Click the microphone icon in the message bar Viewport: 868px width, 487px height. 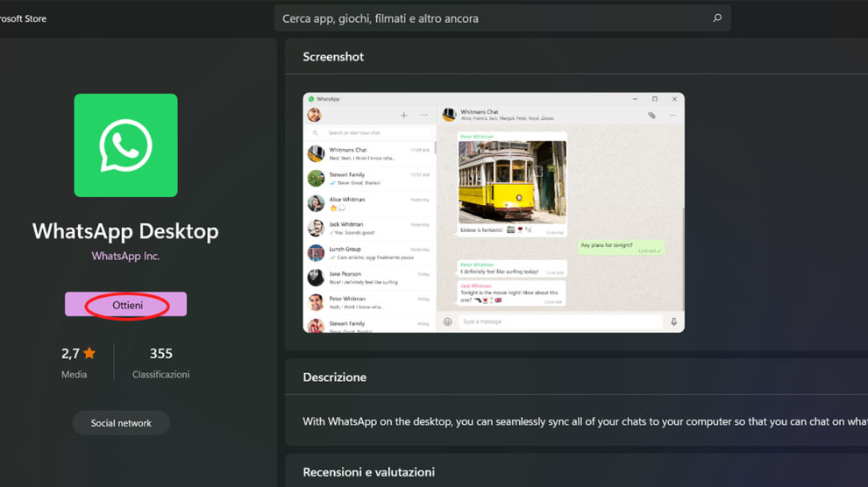673,321
